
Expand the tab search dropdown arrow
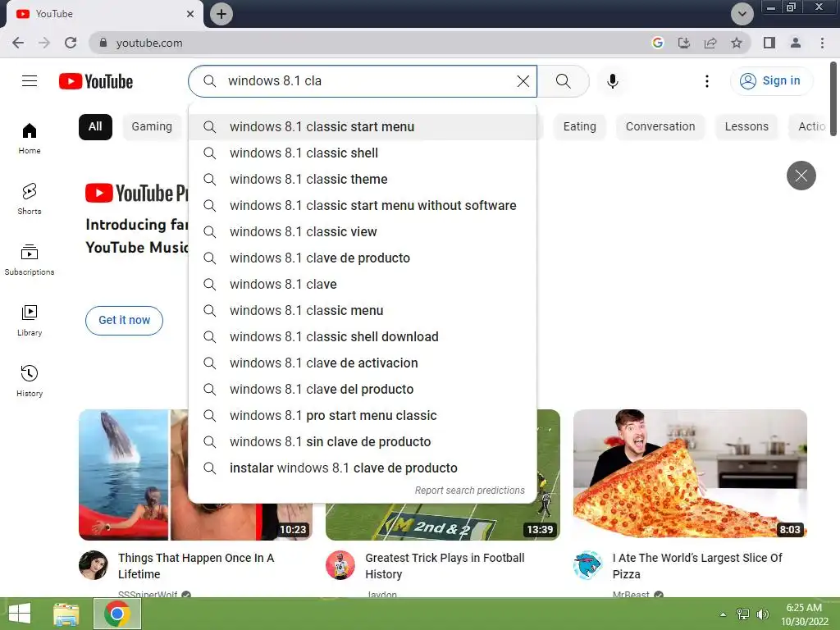(x=742, y=14)
